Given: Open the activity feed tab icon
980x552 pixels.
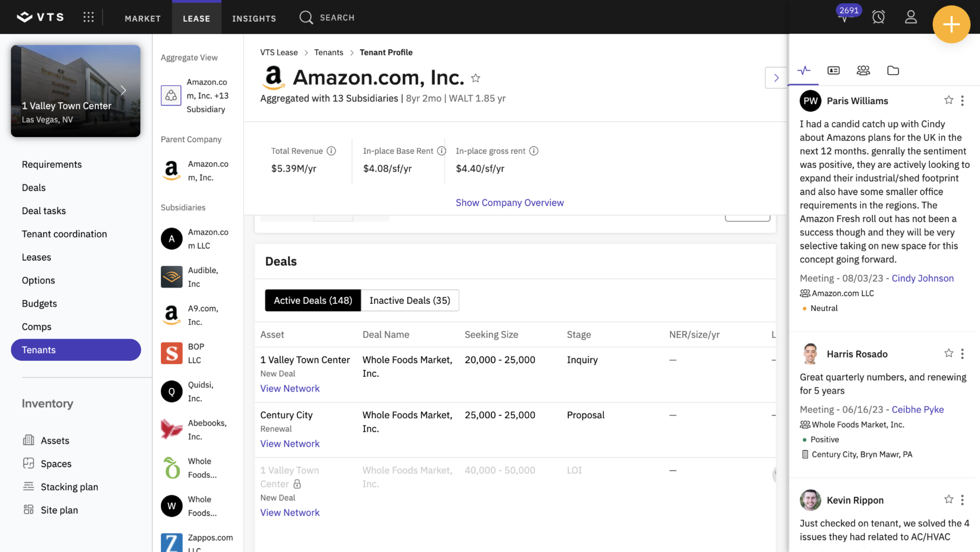Looking at the screenshot, I should click(x=804, y=71).
